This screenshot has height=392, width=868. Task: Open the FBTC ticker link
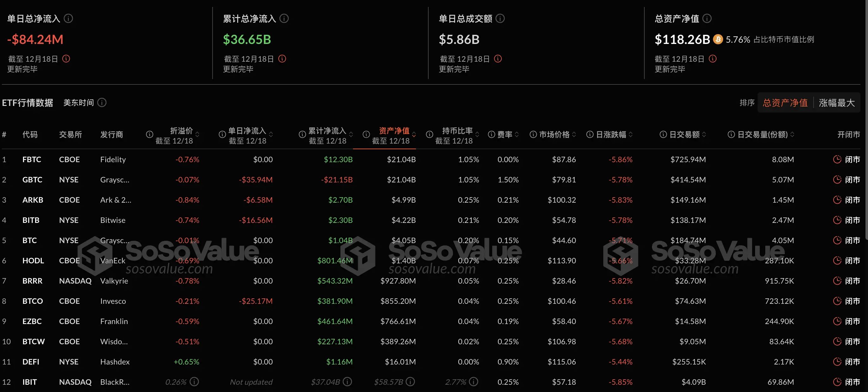click(x=32, y=159)
